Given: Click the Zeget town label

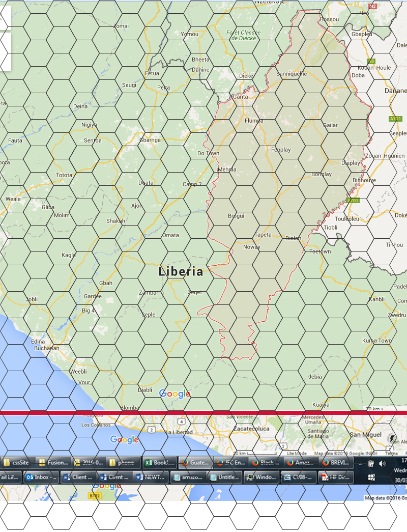Looking at the screenshot, I should coord(195,292).
